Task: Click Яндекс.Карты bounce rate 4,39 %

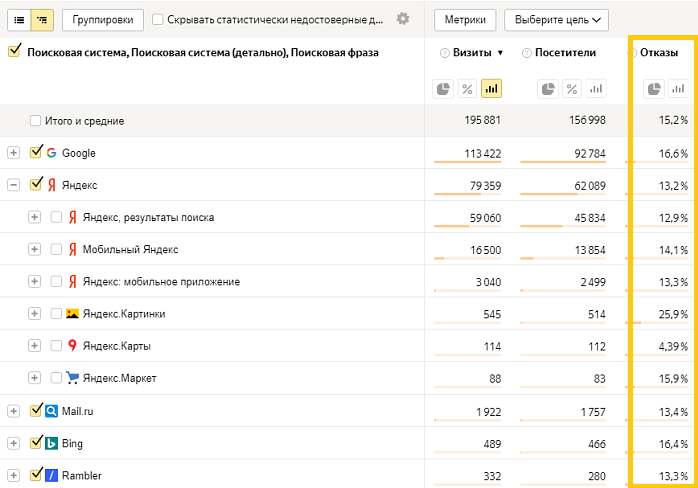Action: coord(674,346)
